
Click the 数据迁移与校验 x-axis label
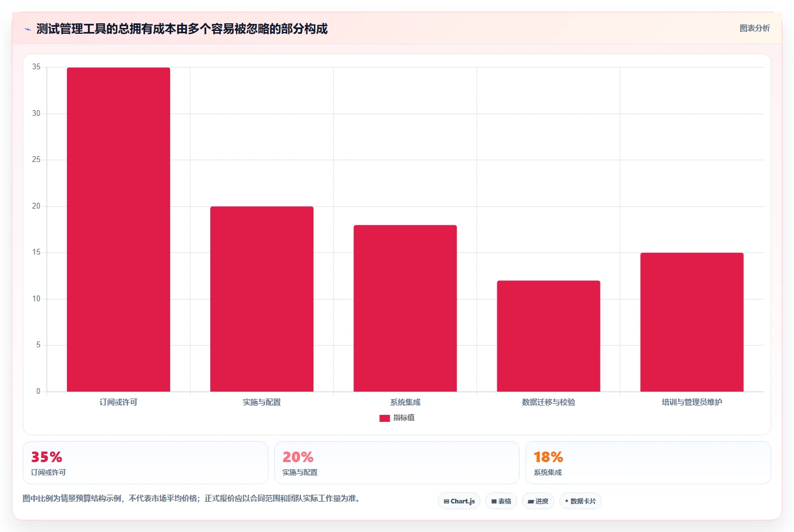click(548, 402)
